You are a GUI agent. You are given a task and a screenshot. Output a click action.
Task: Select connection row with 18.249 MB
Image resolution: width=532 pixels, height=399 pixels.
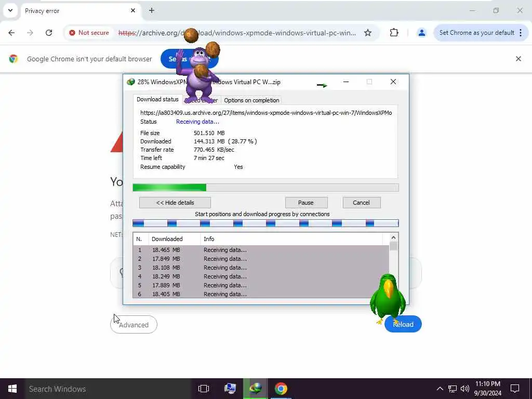click(x=261, y=276)
